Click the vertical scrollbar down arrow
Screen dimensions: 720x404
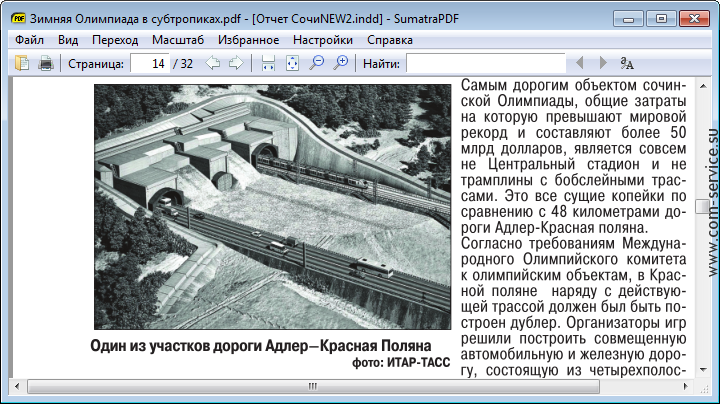(x=703, y=370)
